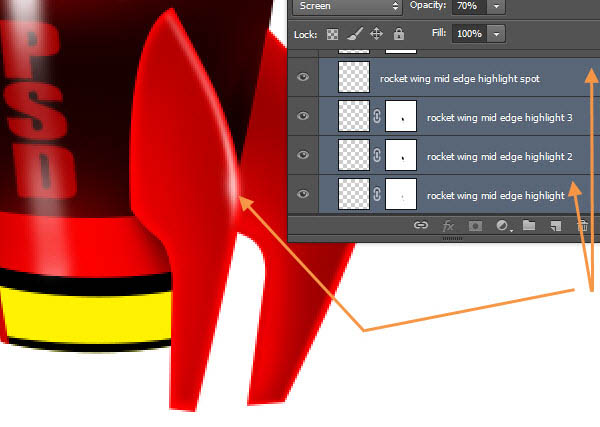This screenshot has width=600, height=427.
Task: Click the Link layers icon at panel bottom
Action: tap(421, 227)
